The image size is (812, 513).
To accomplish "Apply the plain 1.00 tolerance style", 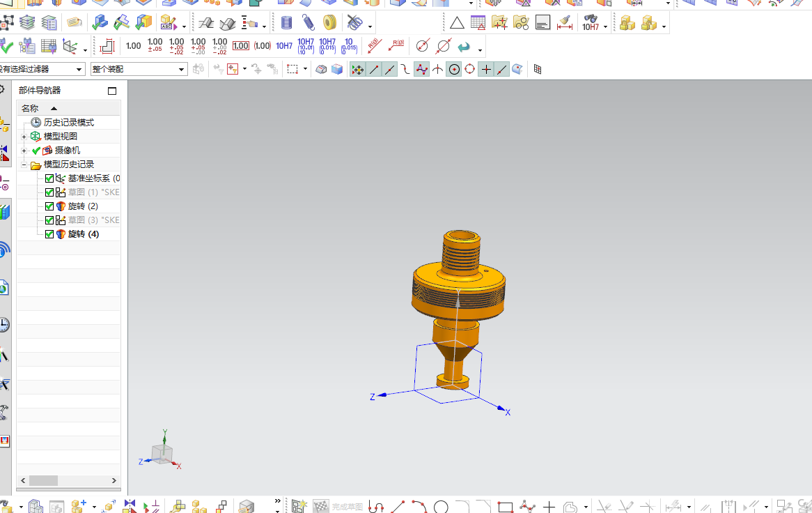I will [x=133, y=46].
